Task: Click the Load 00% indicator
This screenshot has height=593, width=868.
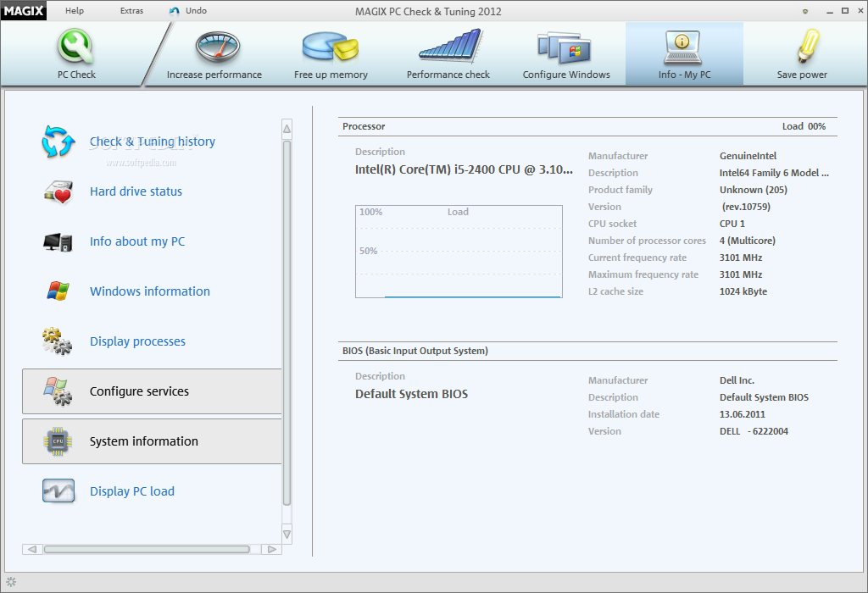Action: [804, 126]
